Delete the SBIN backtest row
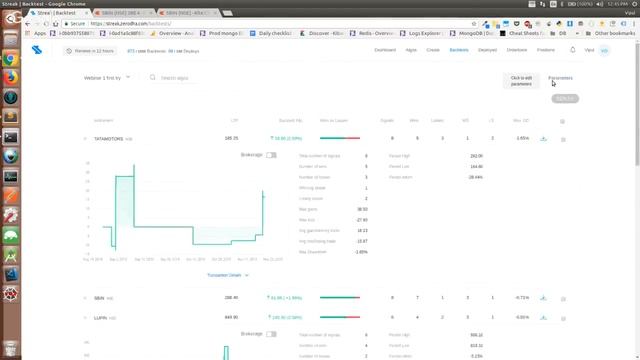 [563, 299]
